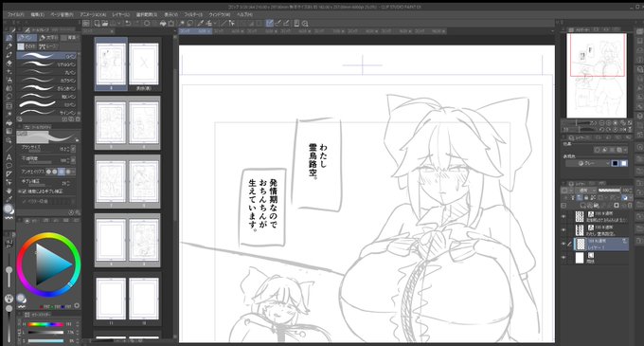Click the Navigator zoom out icon
Image resolution: width=644 pixels, height=346 pixels.
click(601, 123)
